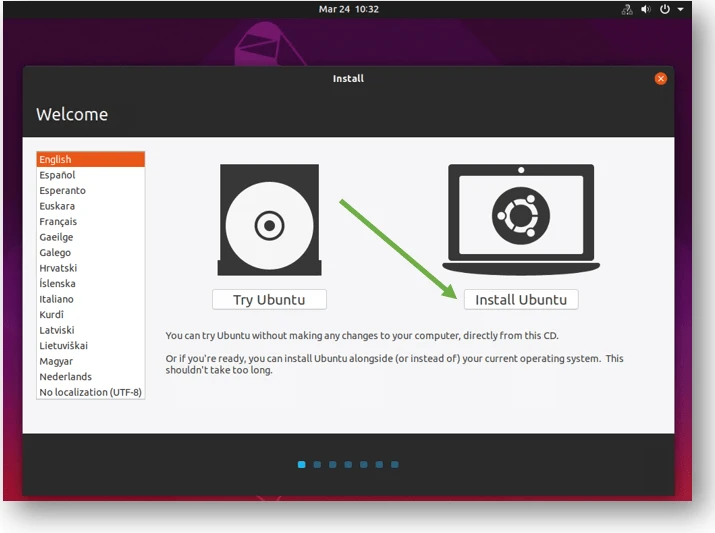Select No localization (UTF-8) entry
Image resolution: width=715 pixels, height=533 pixels.
click(x=90, y=392)
